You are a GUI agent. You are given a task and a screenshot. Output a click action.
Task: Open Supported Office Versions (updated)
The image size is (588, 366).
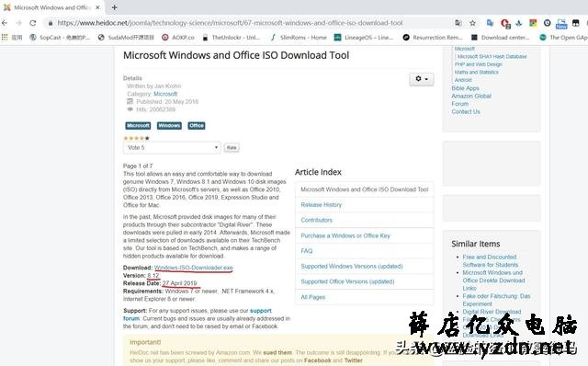(347, 281)
